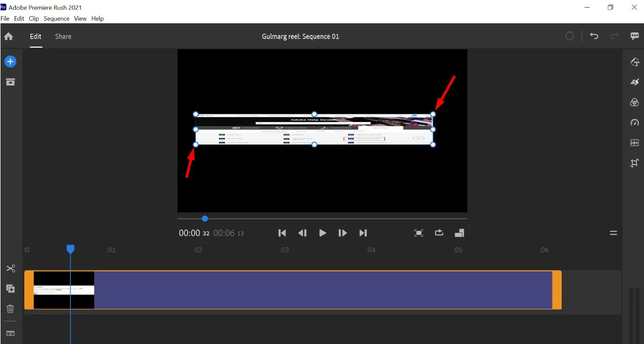
Task: Click the preview scrubber blue knob
Action: pos(205,218)
